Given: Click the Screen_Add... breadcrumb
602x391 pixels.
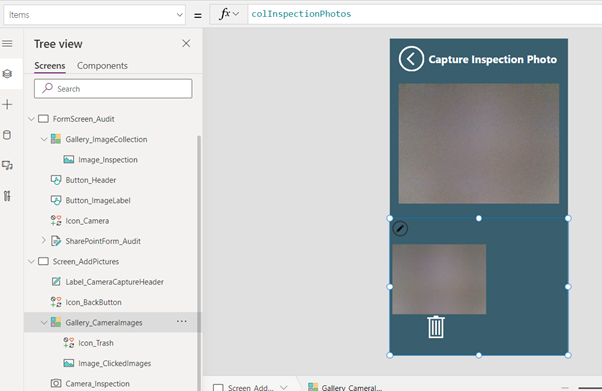Looking at the screenshot, I should [x=250, y=387].
